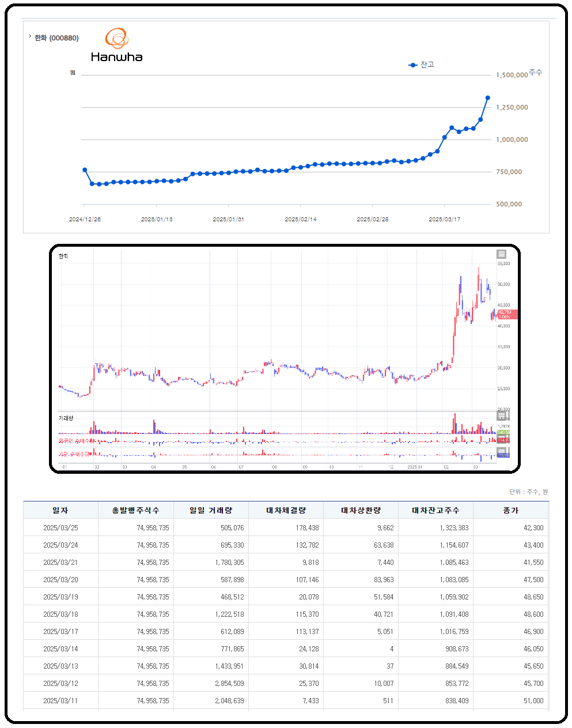Sort table by 종가 column header
572x728 pixels.
coord(510,511)
